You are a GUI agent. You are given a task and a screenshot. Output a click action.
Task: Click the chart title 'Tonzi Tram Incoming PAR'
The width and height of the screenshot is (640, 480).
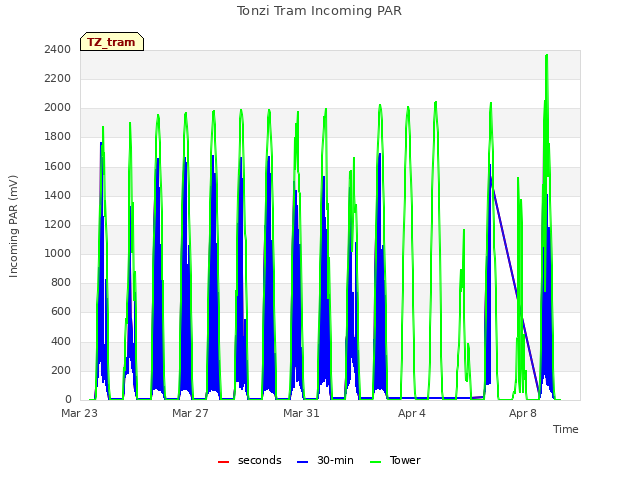point(319,11)
